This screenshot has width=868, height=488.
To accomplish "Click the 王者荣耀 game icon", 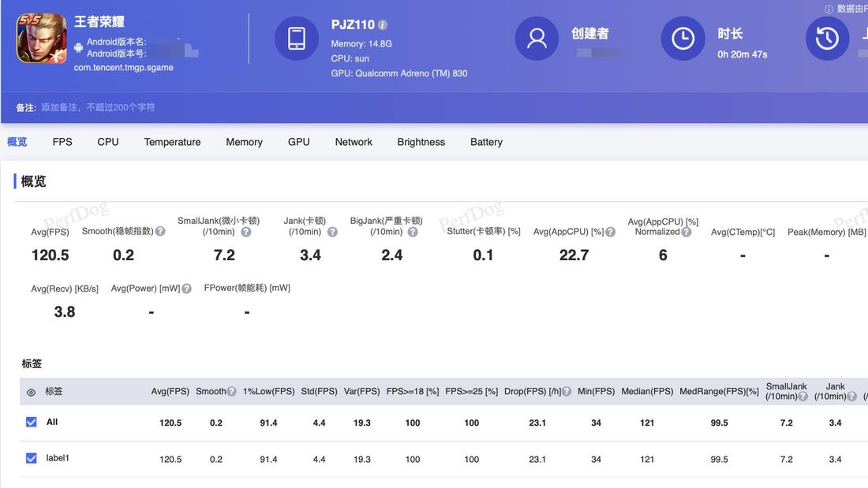I will tap(40, 38).
